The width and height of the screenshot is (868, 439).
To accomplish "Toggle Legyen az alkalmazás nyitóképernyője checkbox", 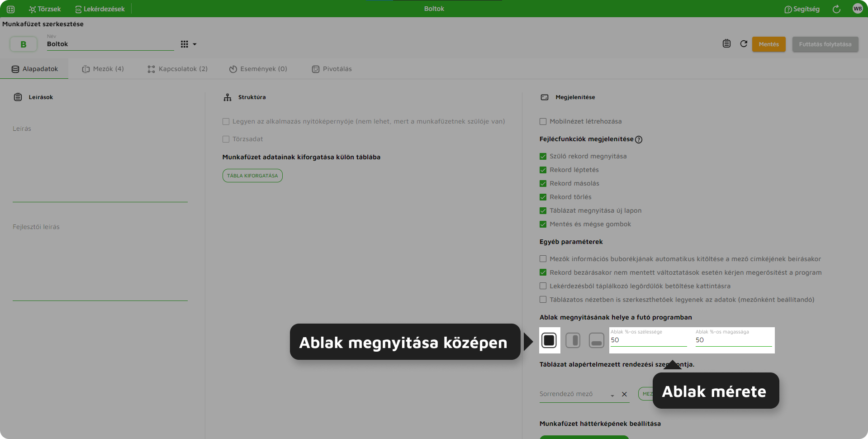I will tap(226, 122).
